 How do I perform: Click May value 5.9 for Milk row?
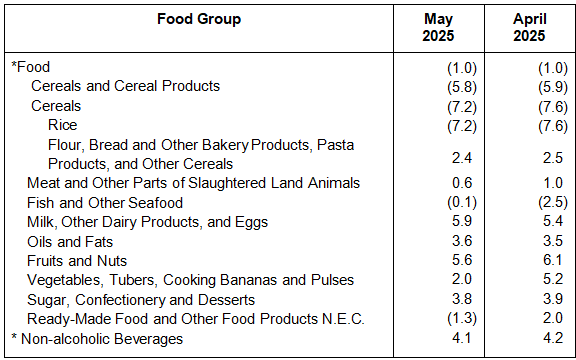click(462, 221)
